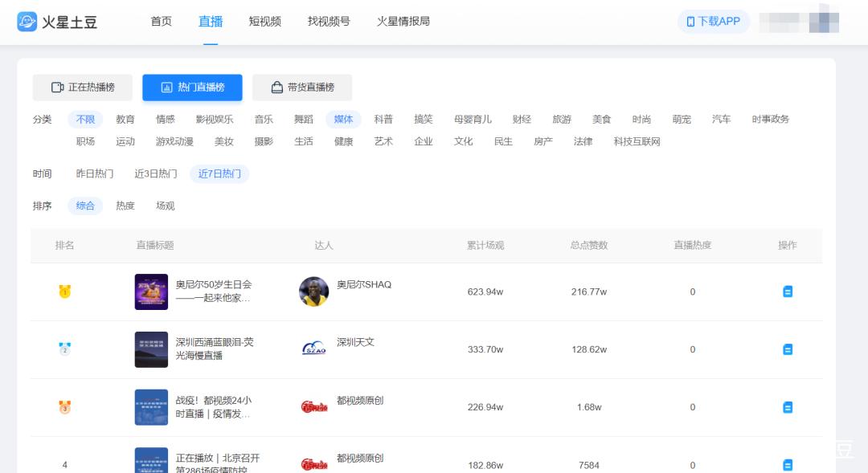Viewport: 868px width, 473px height.
Task: Click the silver rank 2 medal icon
Action: point(65,349)
